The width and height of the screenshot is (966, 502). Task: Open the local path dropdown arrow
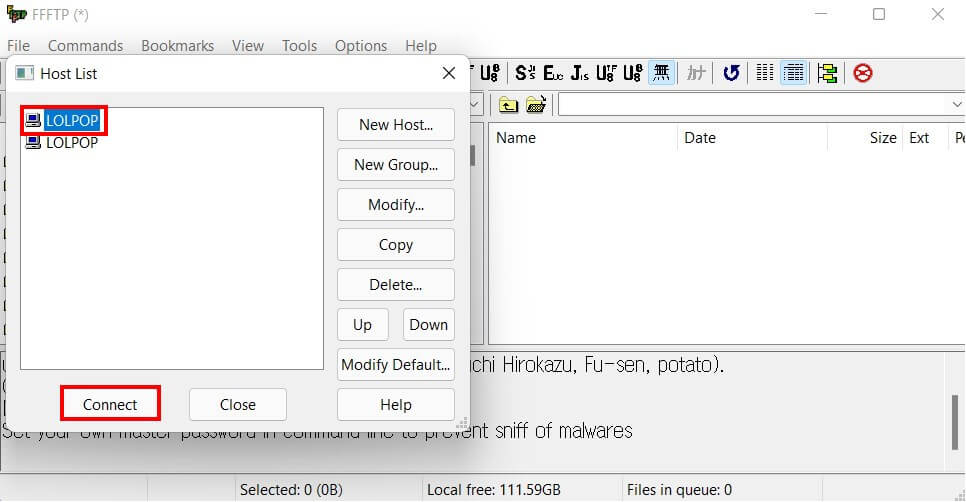474,105
